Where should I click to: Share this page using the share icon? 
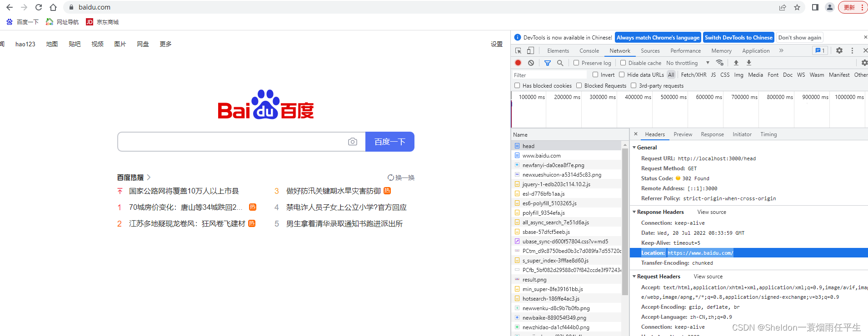783,7
